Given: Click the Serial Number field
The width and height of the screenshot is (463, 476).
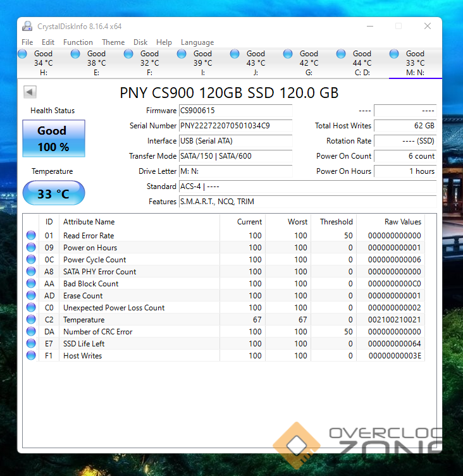Looking at the screenshot, I should pos(236,126).
